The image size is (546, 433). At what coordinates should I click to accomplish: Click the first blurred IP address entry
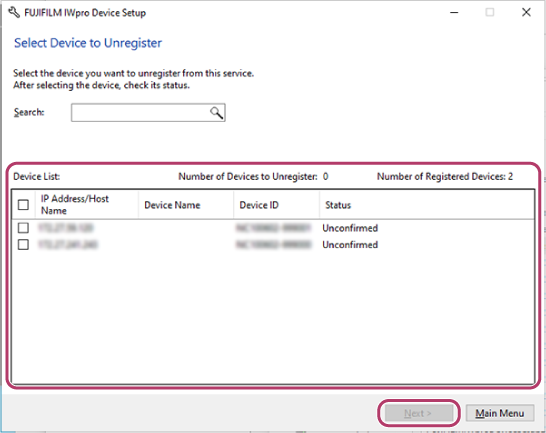click(65, 228)
